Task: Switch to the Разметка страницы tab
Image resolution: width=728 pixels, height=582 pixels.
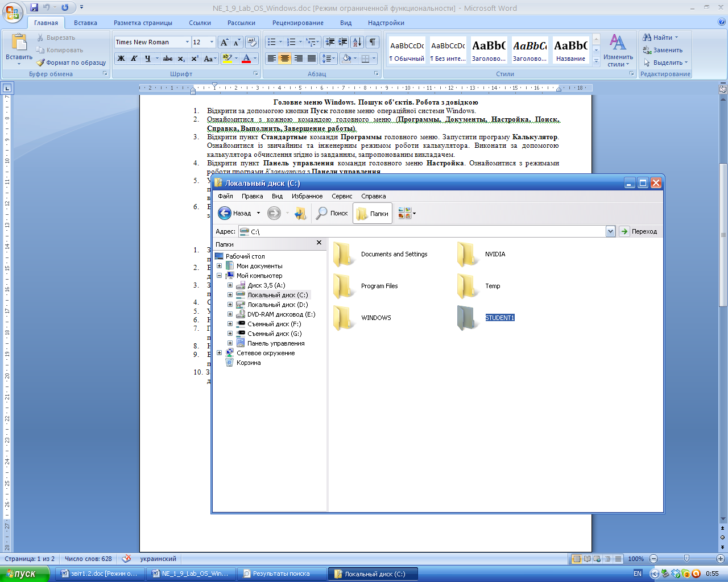Action: (143, 23)
